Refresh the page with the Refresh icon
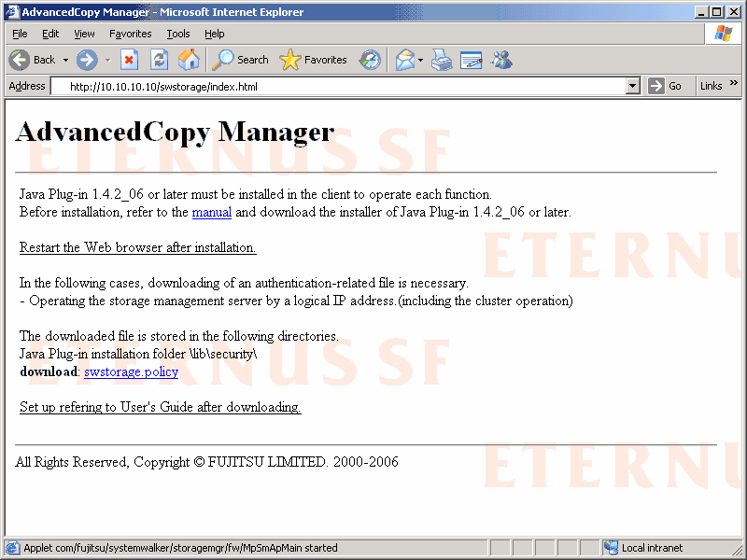The image size is (747, 560). [159, 60]
